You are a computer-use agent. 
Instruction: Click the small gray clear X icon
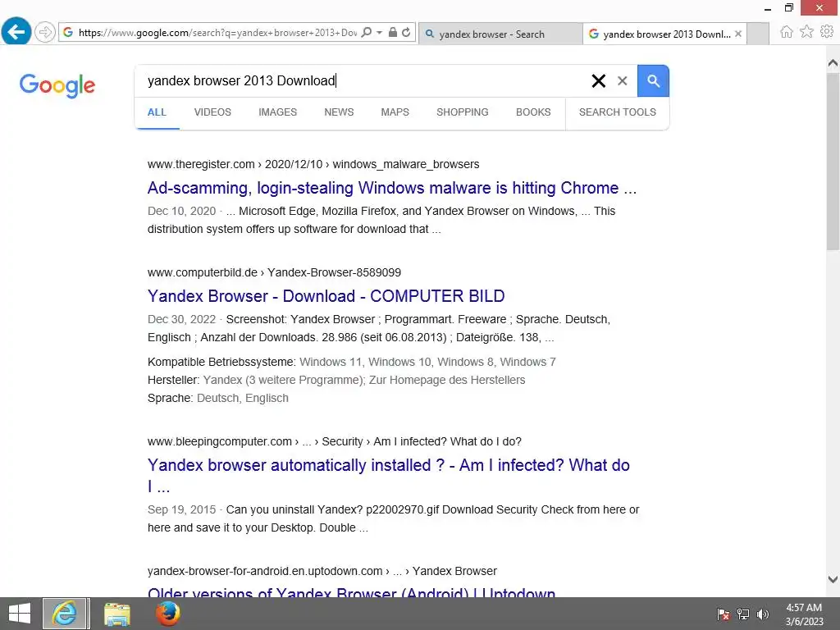(x=622, y=81)
